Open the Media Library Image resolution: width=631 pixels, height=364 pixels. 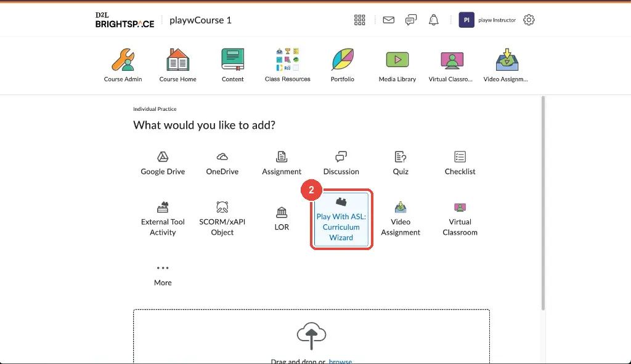coord(397,65)
